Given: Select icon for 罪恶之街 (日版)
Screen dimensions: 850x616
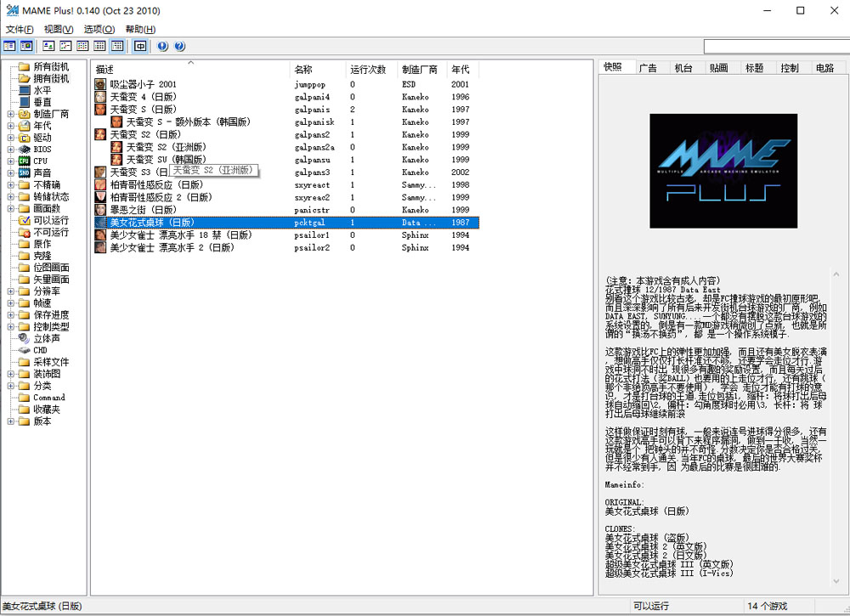Looking at the screenshot, I should pyautogui.click(x=100, y=210).
